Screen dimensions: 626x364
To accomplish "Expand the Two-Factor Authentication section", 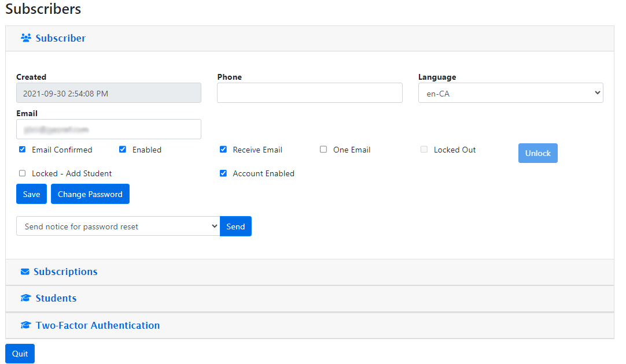I will (98, 326).
